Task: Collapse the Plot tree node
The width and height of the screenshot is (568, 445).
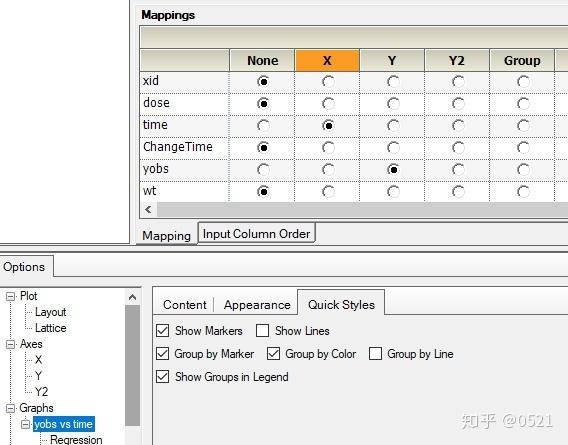Action: coord(11,296)
